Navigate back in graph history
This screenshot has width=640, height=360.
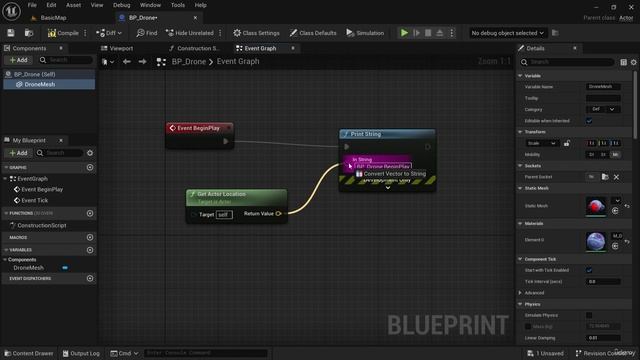point(127,62)
